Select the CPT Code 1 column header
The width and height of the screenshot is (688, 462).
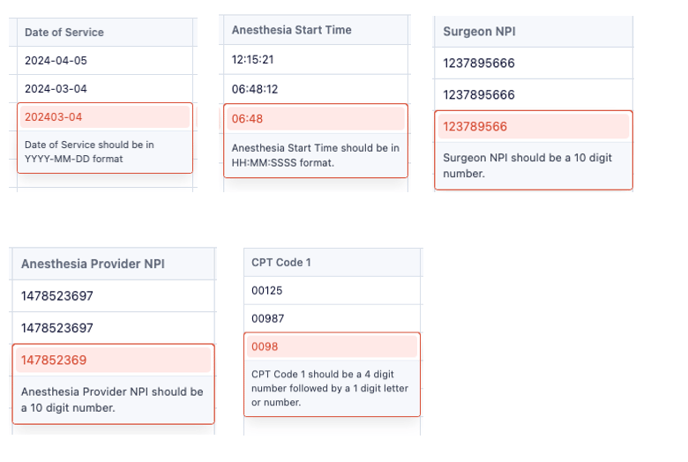pyautogui.click(x=332, y=262)
